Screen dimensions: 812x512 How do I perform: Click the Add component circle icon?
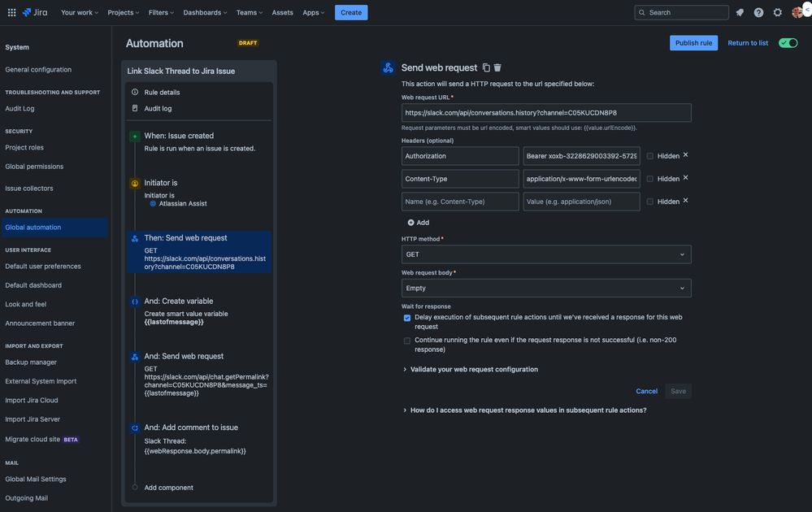[x=135, y=487]
